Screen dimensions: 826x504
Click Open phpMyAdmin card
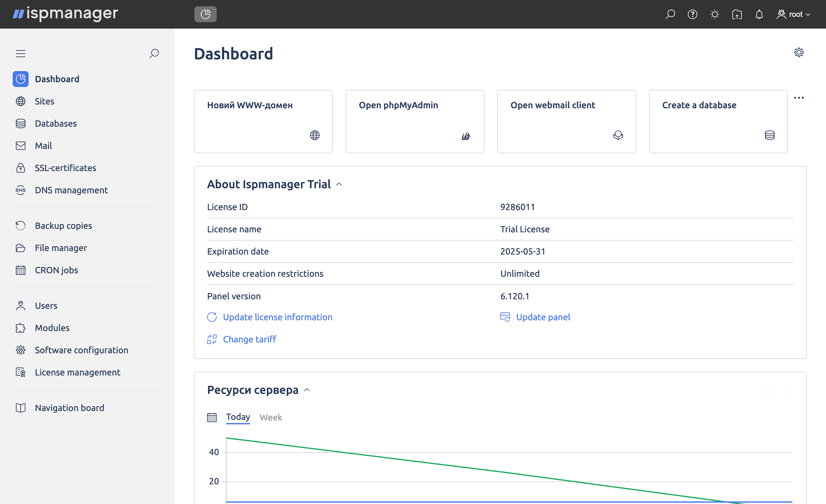click(415, 122)
